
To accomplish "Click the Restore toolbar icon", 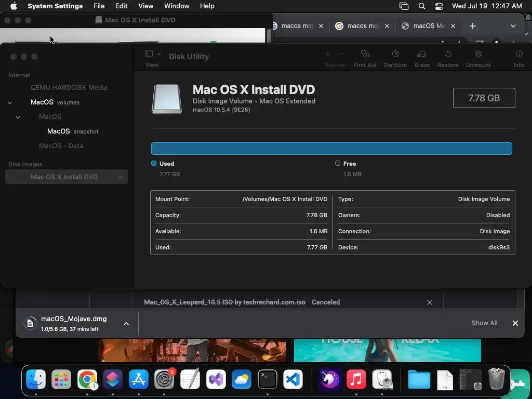I will (448, 54).
